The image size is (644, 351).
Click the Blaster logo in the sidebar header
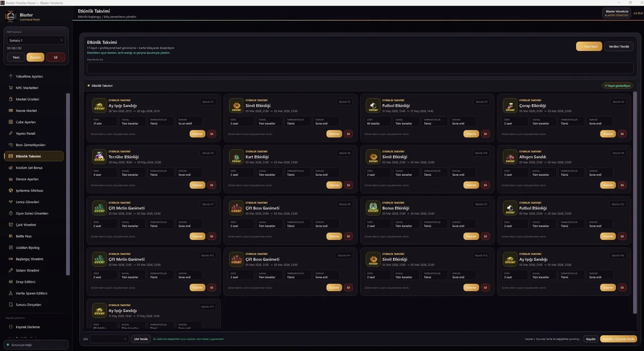(x=11, y=17)
